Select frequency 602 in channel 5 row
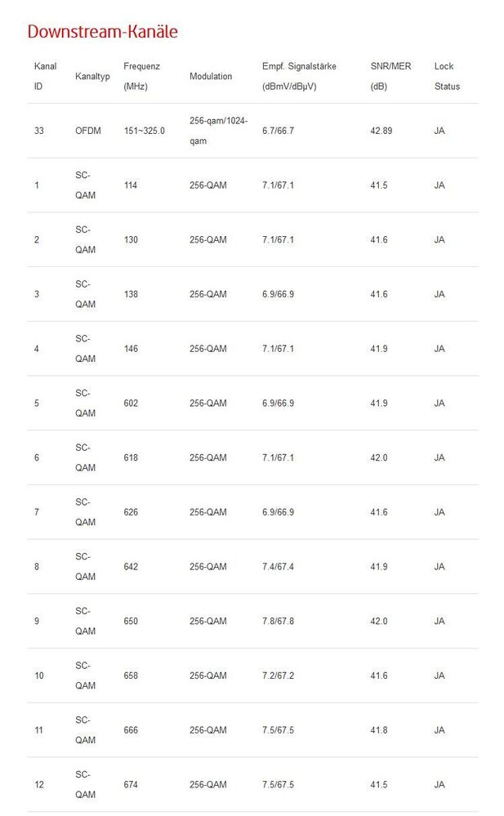Image resolution: width=504 pixels, height=816 pixels. [x=131, y=404]
